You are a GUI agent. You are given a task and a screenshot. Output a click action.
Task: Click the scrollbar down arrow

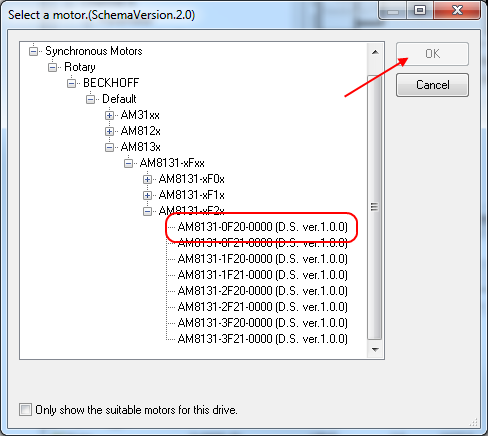tap(375, 350)
